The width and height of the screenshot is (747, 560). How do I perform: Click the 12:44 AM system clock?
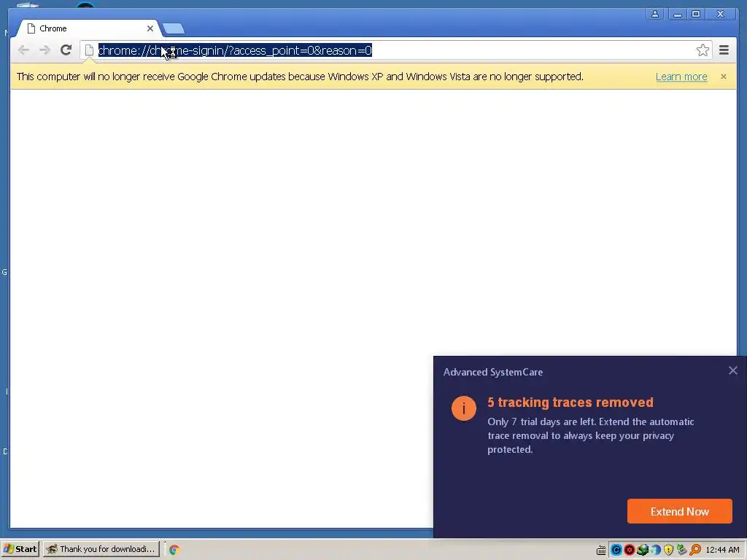[722, 550]
